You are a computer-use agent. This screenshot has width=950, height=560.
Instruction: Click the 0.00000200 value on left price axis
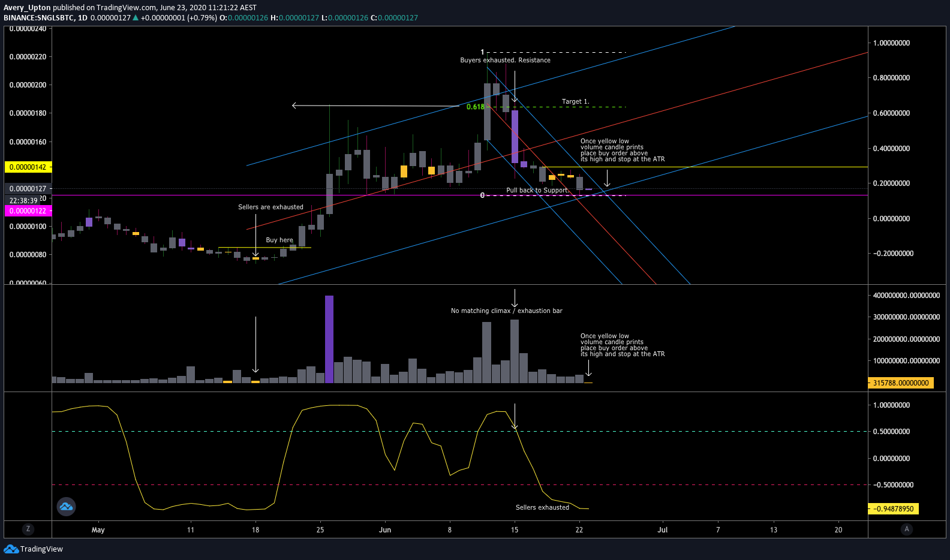click(x=28, y=85)
